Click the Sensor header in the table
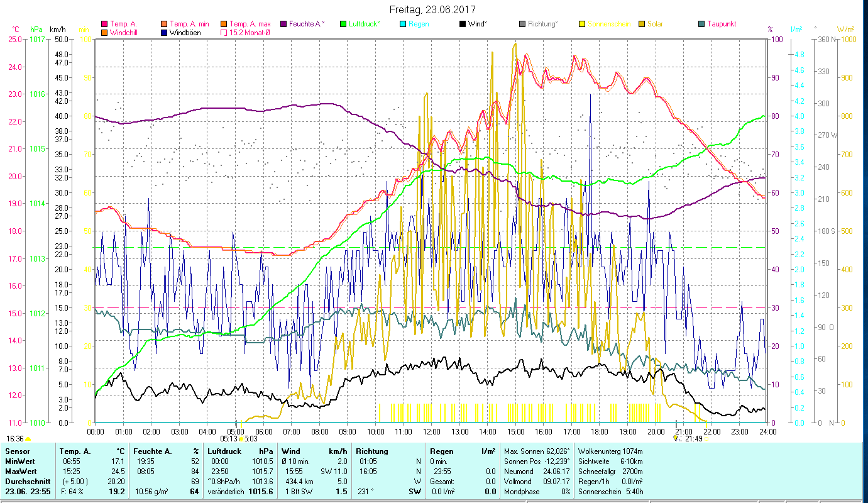 tap(17, 451)
